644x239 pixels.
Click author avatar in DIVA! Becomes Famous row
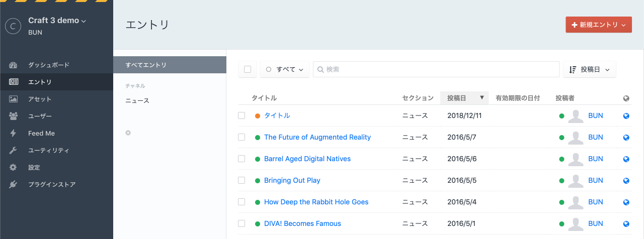click(576, 224)
